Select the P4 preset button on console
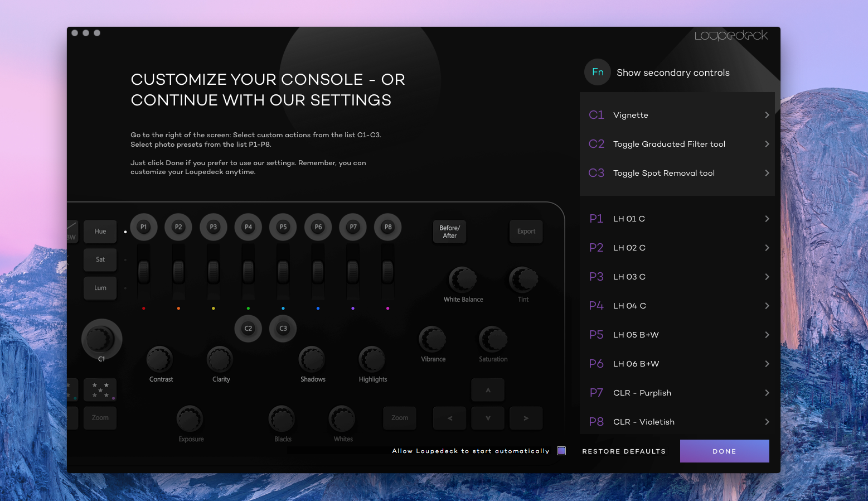 249,227
